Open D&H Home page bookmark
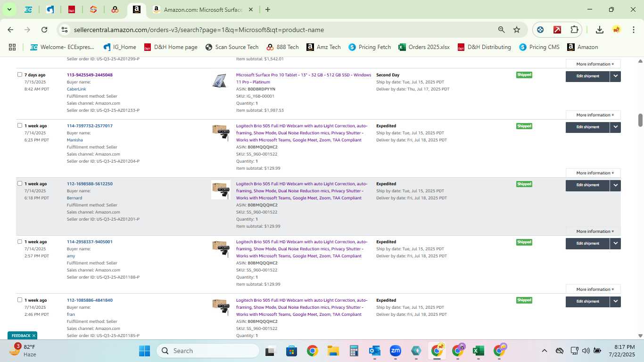 pos(171,47)
